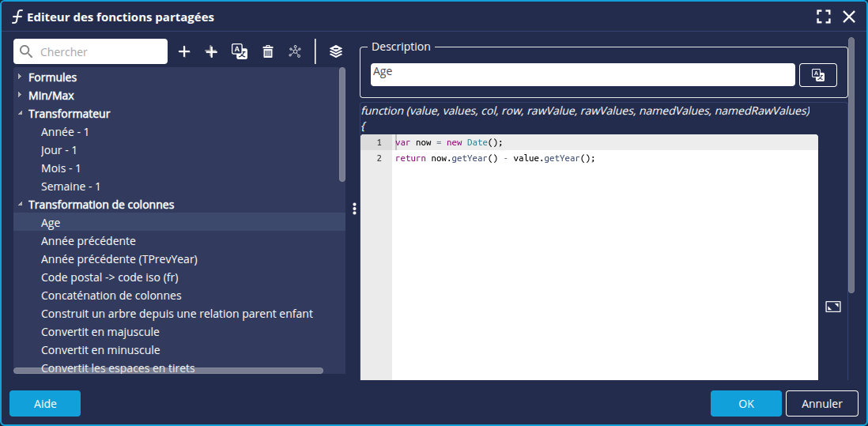Expand the Min/Max tree group
The image size is (868, 426).
point(19,95)
